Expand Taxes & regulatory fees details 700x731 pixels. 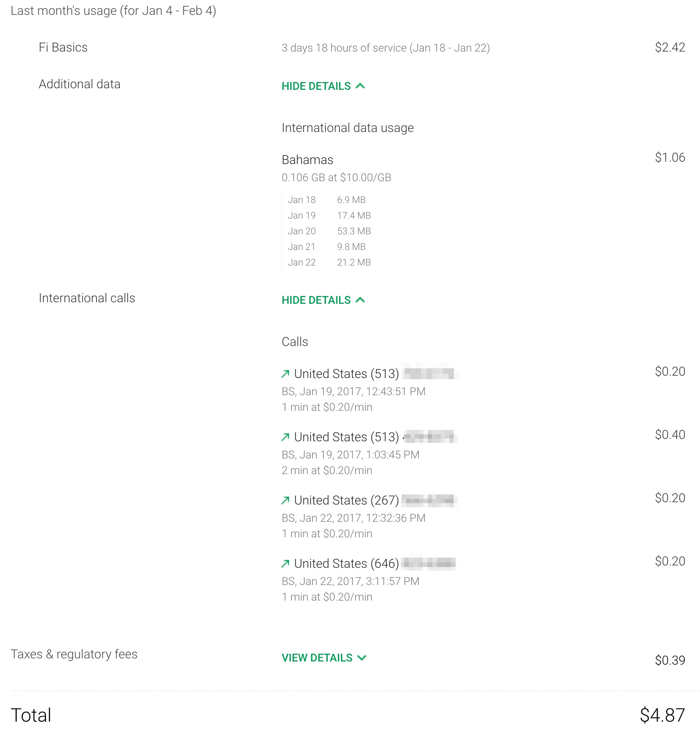362,658
